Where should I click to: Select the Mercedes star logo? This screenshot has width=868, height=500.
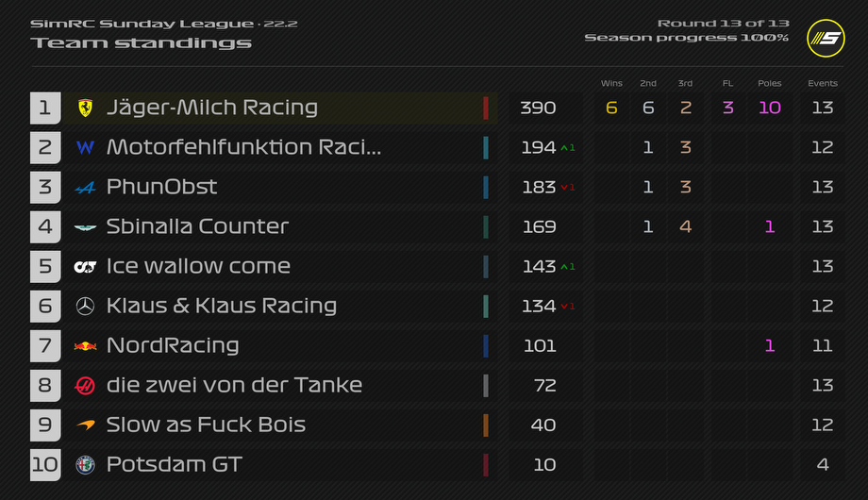85,307
